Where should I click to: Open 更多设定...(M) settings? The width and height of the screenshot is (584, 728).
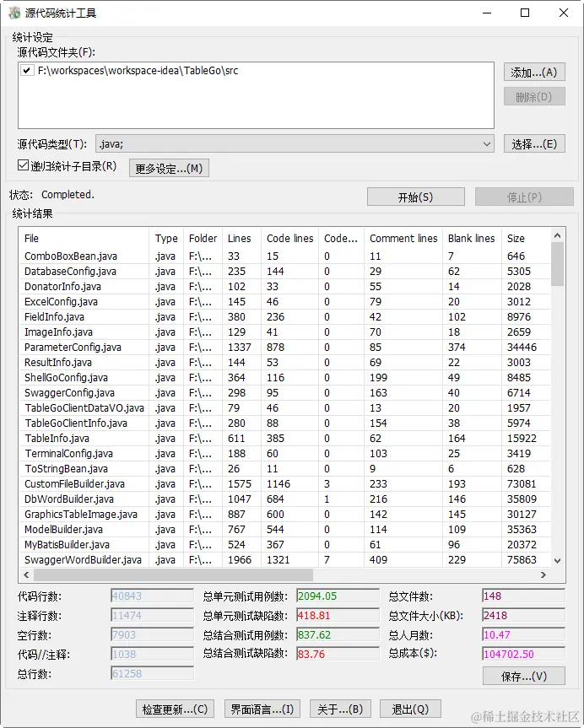169,168
